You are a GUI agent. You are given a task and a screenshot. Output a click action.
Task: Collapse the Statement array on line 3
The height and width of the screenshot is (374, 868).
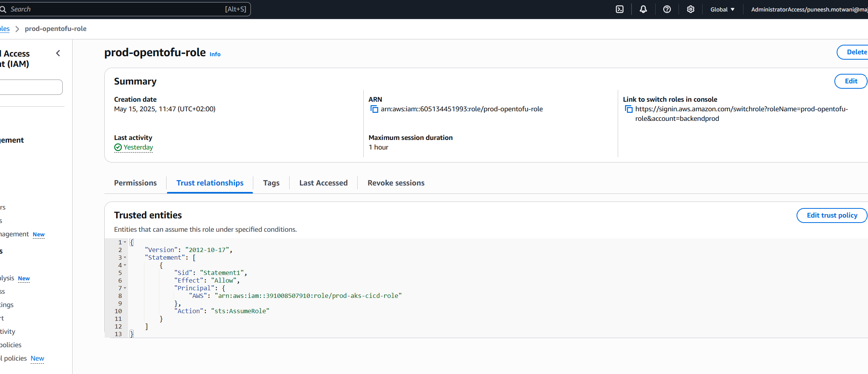pyautogui.click(x=125, y=257)
